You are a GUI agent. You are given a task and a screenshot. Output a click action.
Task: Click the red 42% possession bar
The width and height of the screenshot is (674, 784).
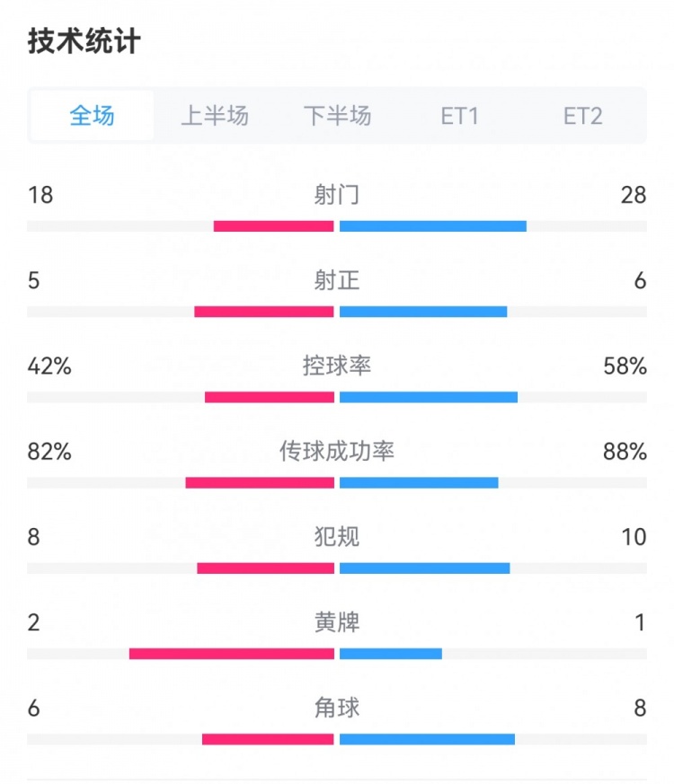tap(270, 397)
